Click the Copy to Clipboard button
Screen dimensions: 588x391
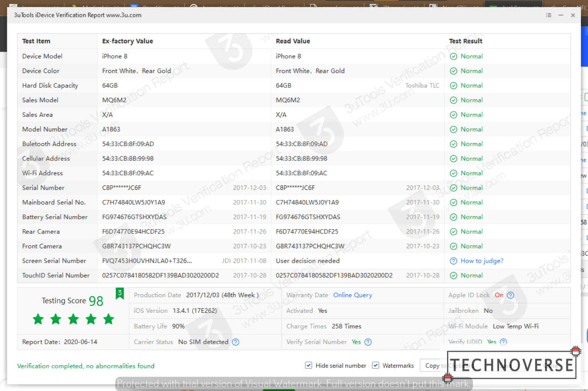click(450, 366)
